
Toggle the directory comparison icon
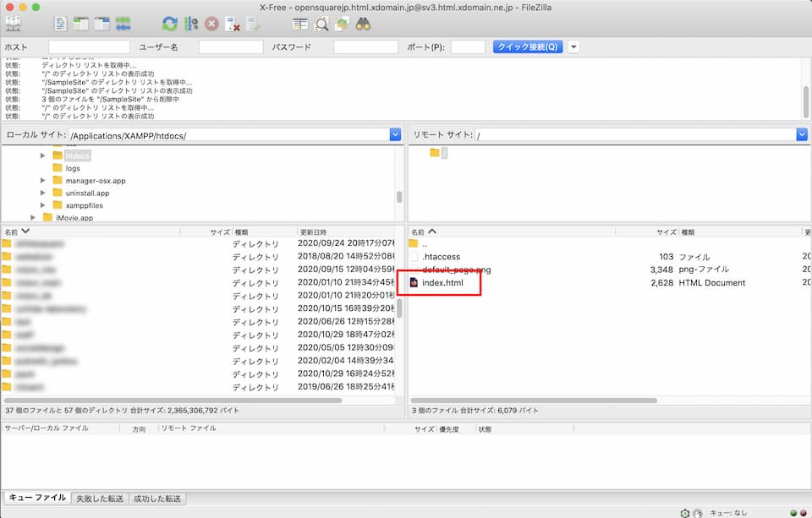(x=321, y=24)
